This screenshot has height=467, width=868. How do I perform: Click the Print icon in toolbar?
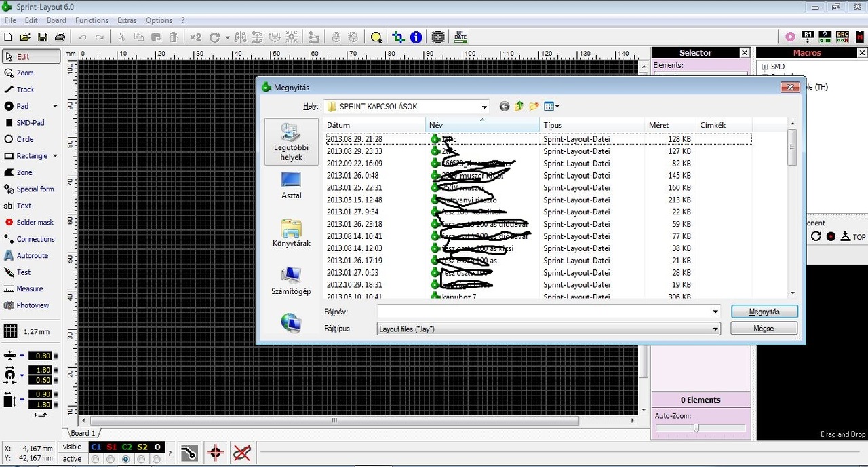60,37
